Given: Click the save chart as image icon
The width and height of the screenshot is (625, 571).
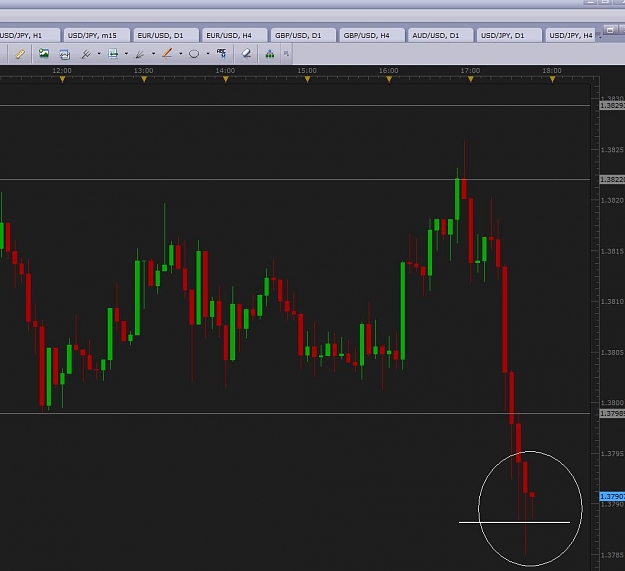Looking at the screenshot, I should (x=44, y=53).
